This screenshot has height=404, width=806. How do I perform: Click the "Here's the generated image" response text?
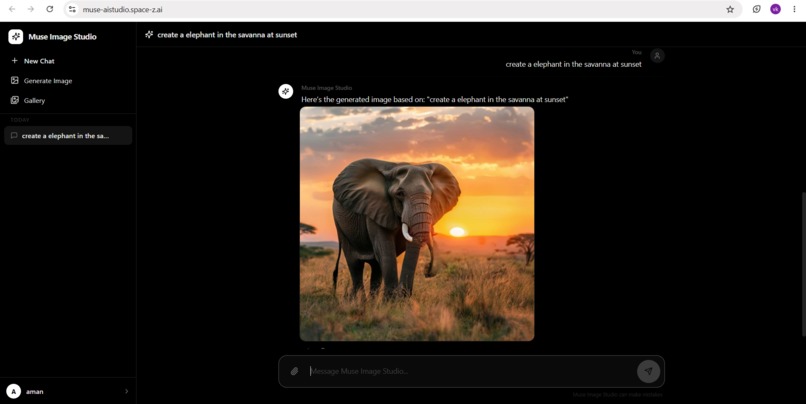434,100
